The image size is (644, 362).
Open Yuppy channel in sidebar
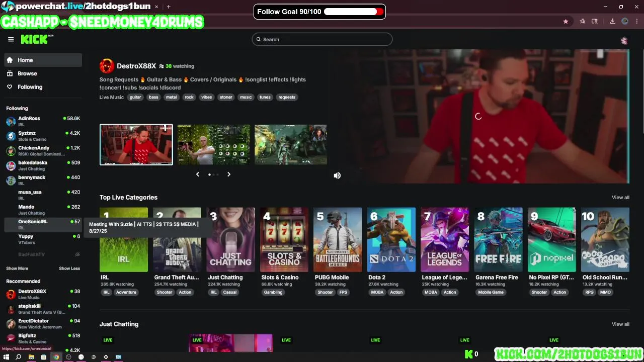click(x=43, y=239)
